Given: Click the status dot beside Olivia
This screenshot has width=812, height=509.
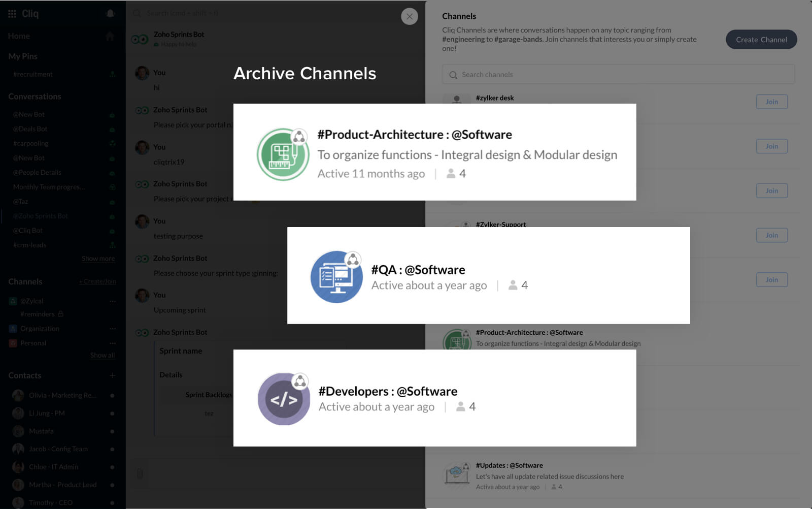Looking at the screenshot, I should click(112, 396).
